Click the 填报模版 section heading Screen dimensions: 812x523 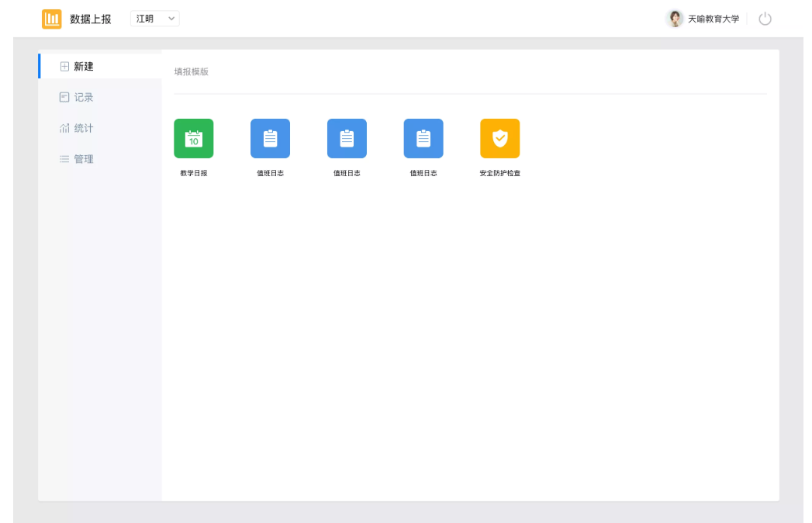tap(191, 71)
